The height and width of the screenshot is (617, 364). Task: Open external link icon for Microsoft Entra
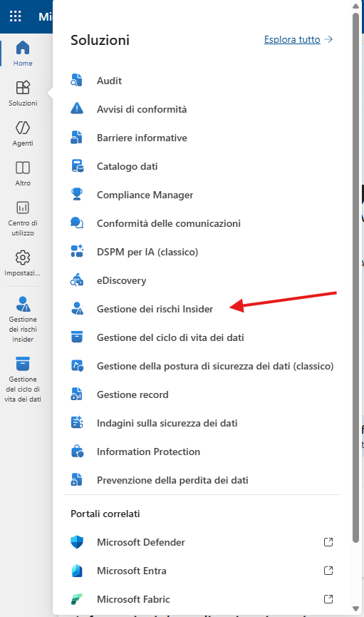(328, 571)
